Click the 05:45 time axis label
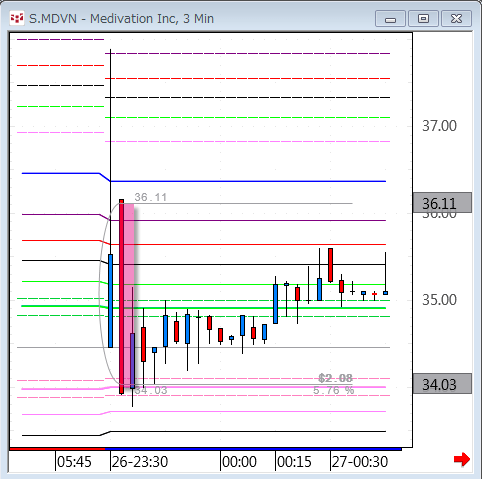The image size is (482, 479). [x=74, y=462]
